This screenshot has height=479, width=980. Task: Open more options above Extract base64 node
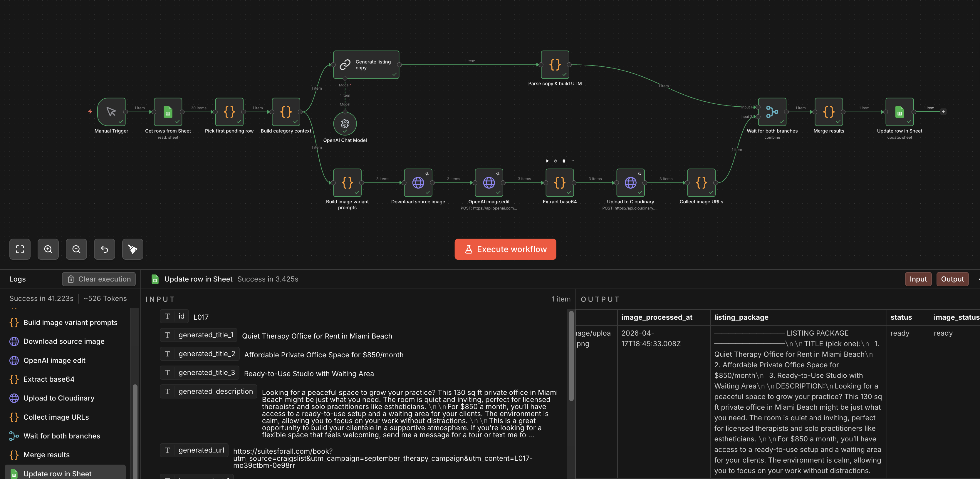[x=572, y=161]
